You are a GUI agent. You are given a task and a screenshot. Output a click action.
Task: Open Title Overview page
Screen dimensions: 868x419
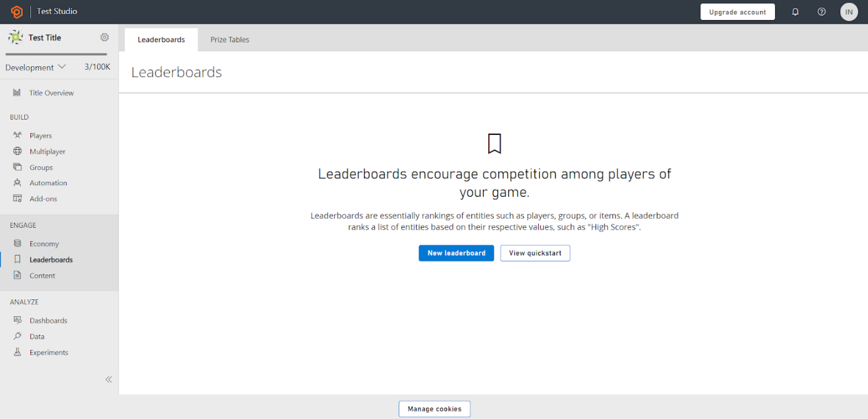pos(52,93)
